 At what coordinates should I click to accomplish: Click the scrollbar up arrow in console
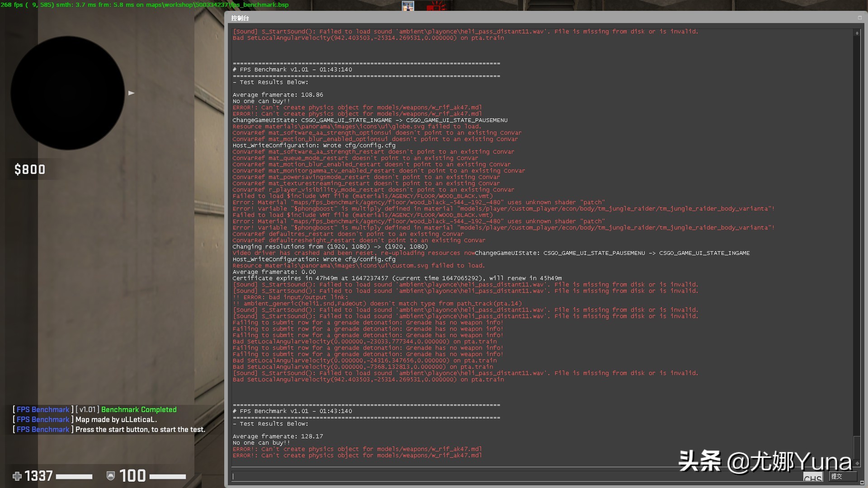click(x=857, y=33)
